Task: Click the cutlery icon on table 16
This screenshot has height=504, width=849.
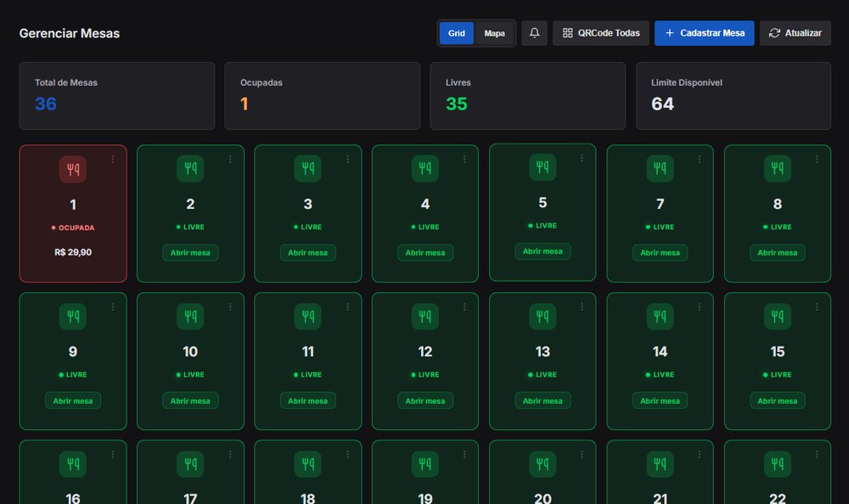Action: coord(73,464)
